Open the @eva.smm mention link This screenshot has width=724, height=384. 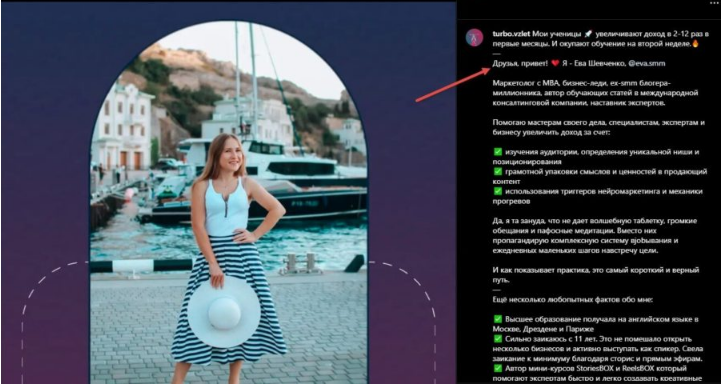[646, 64]
